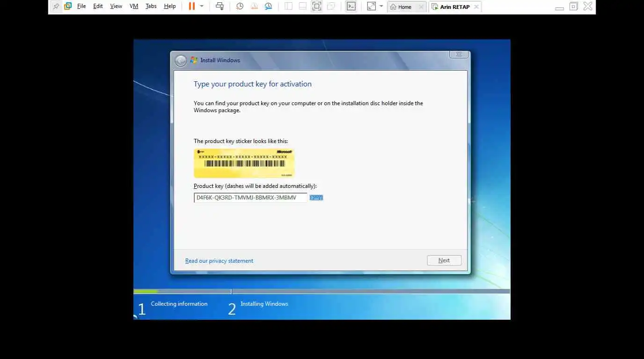Click the setup progress bar
Image resolution: width=644 pixels, height=359 pixels.
[322, 291]
